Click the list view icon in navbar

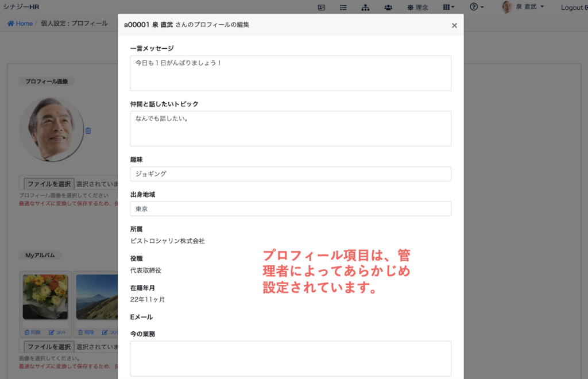click(x=343, y=7)
